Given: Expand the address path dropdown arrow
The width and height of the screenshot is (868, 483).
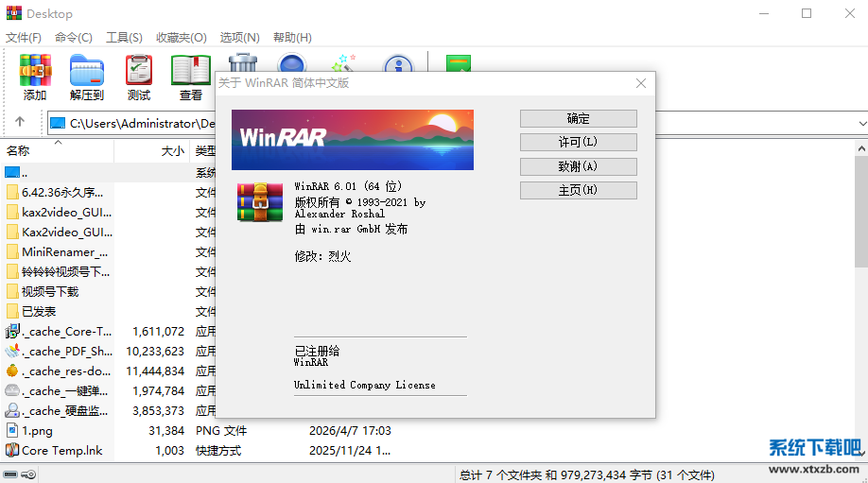Looking at the screenshot, I should [861, 123].
